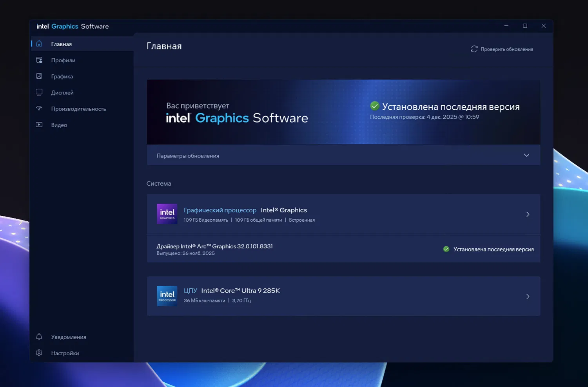Close the Intel Graphics Software window
The height and width of the screenshot is (387, 588).
click(x=543, y=26)
